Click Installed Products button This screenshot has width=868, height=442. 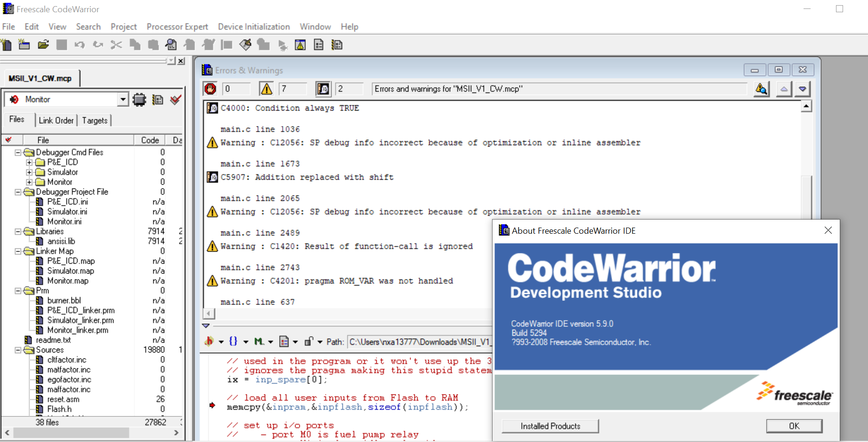(x=550, y=426)
